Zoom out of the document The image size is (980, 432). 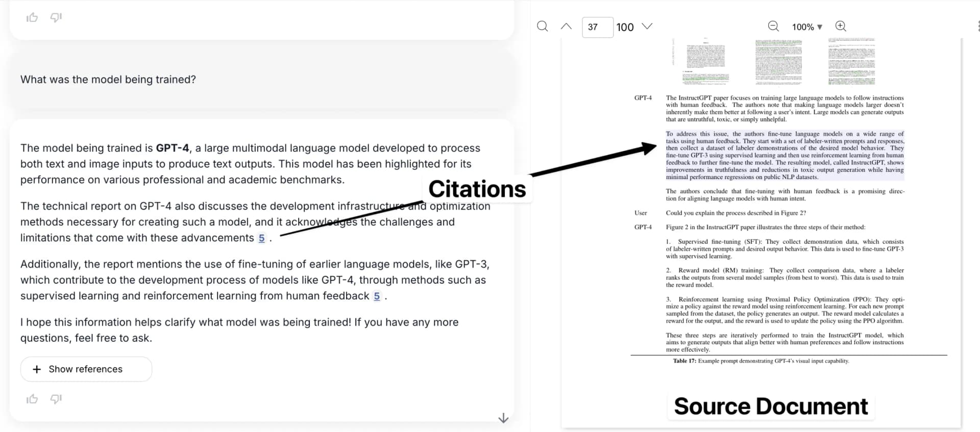point(773,27)
